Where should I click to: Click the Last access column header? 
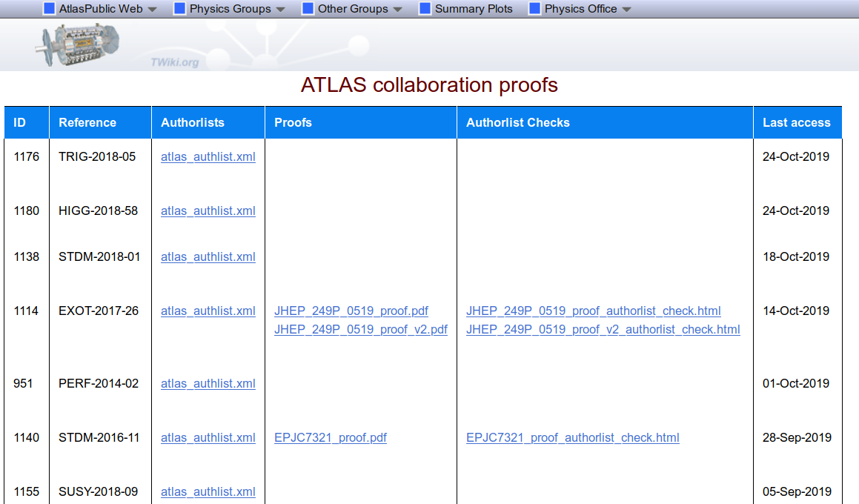pos(798,123)
